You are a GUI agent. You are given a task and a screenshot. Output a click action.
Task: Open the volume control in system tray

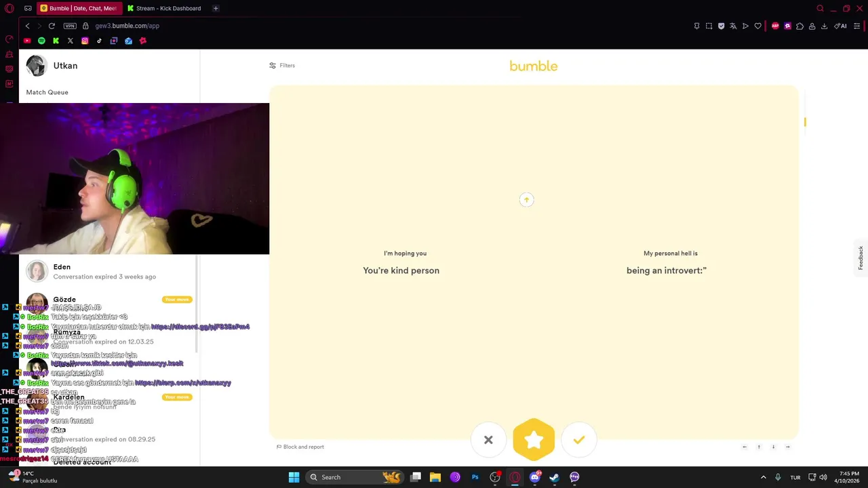(x=823, y=477)
